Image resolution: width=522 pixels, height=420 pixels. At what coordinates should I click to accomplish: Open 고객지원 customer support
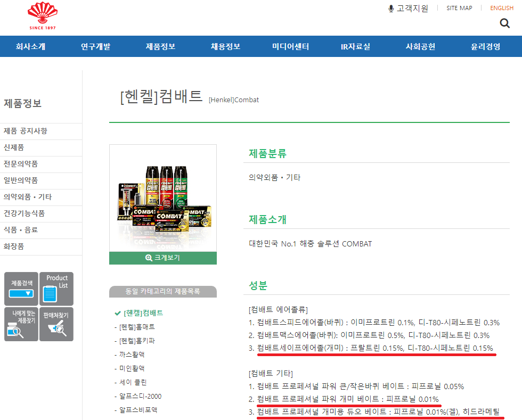tap(409, 8)
